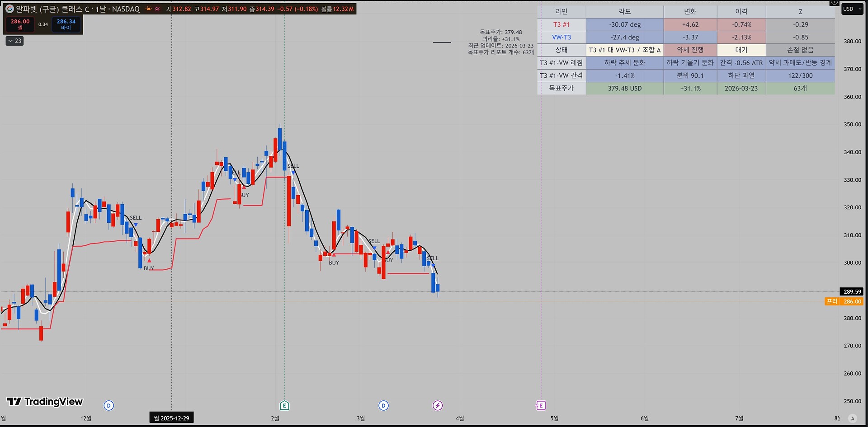Open the dividend marker near 12월

108,405
